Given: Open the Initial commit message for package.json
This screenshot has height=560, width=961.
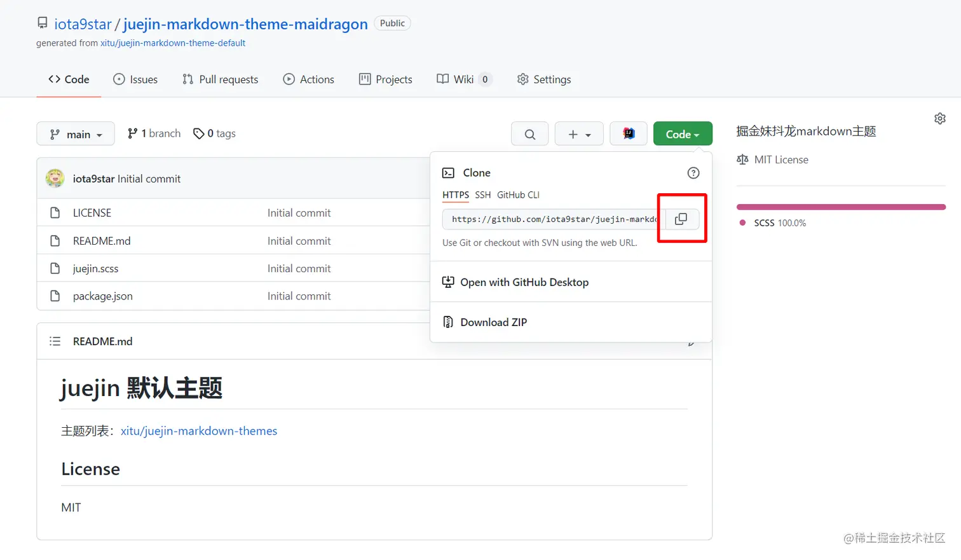Looking at the screenshot, I should (299, 296).
